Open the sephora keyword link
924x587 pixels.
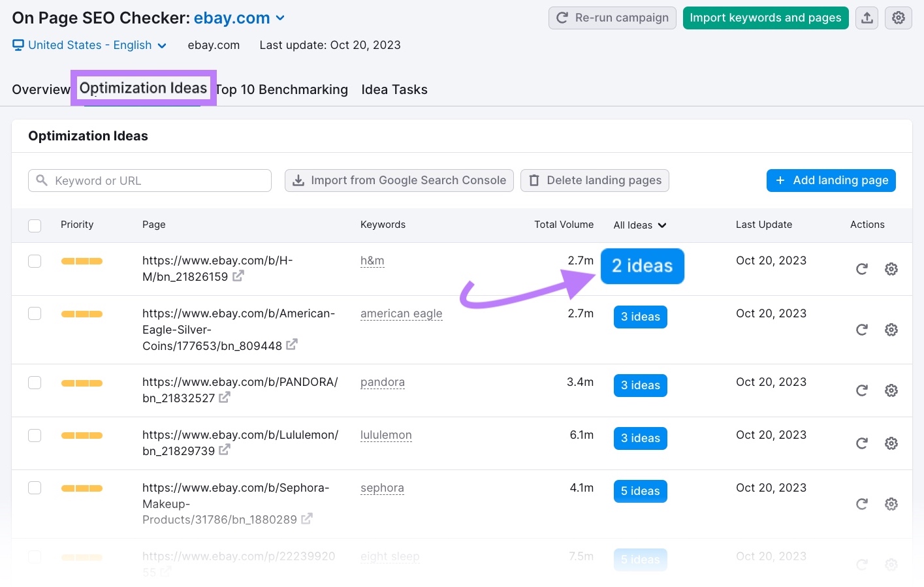coord(382,488)
